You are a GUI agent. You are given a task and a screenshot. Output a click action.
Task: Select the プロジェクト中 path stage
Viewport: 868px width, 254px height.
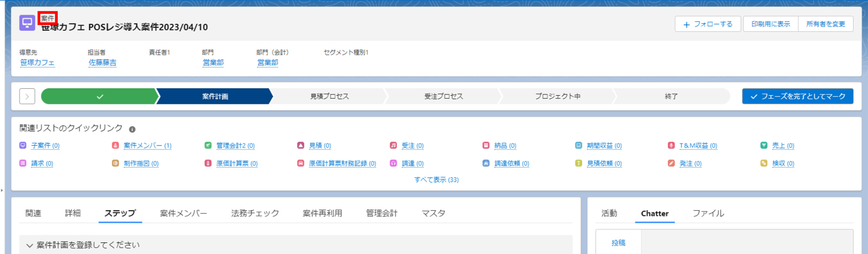pos(558,96)
